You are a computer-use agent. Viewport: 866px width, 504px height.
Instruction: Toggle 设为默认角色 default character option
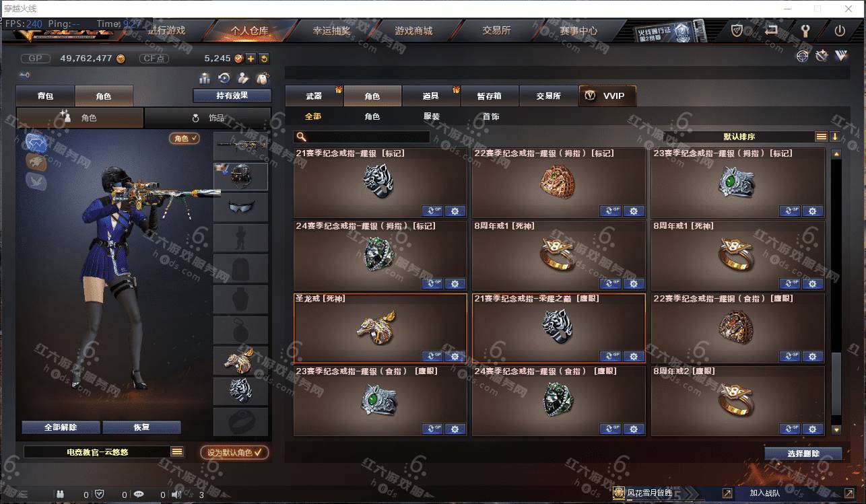(x=234, y=453)
